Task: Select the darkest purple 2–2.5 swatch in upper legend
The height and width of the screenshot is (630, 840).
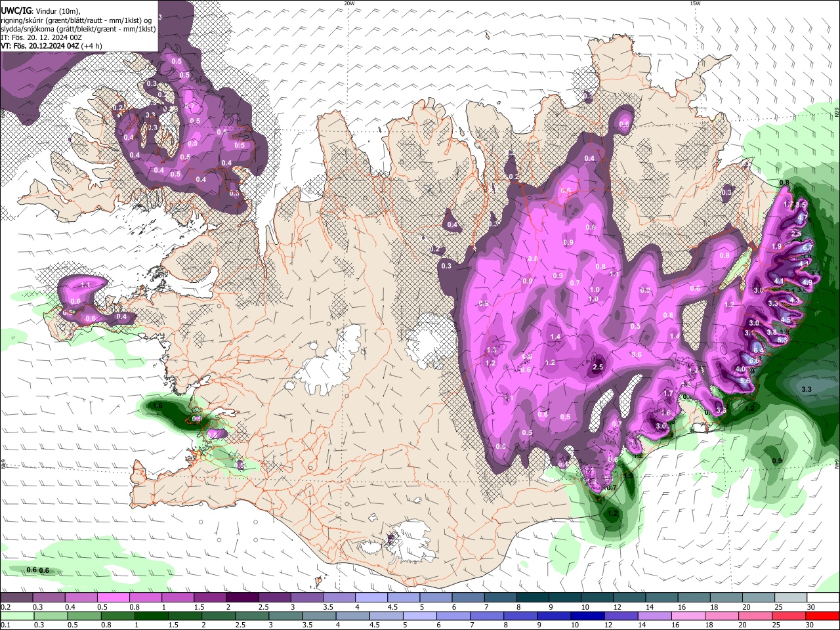Action: click(241, 598)
